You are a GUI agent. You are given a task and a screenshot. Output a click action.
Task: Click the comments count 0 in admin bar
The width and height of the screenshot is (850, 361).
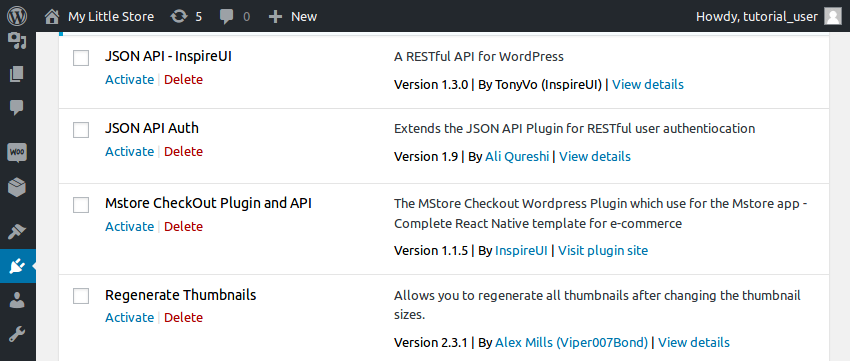tap(247, 17)
